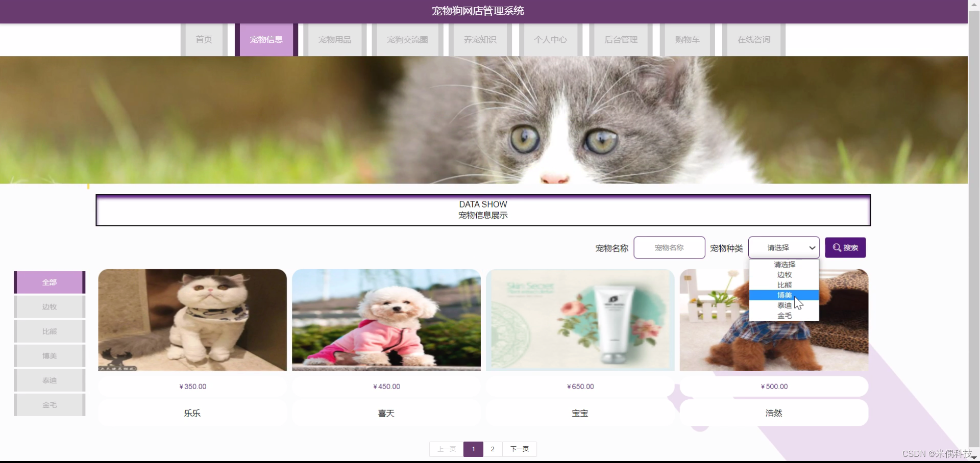Select 全部 in the category sidebar
Screen dimensions: 980x463
pos(49,282)
